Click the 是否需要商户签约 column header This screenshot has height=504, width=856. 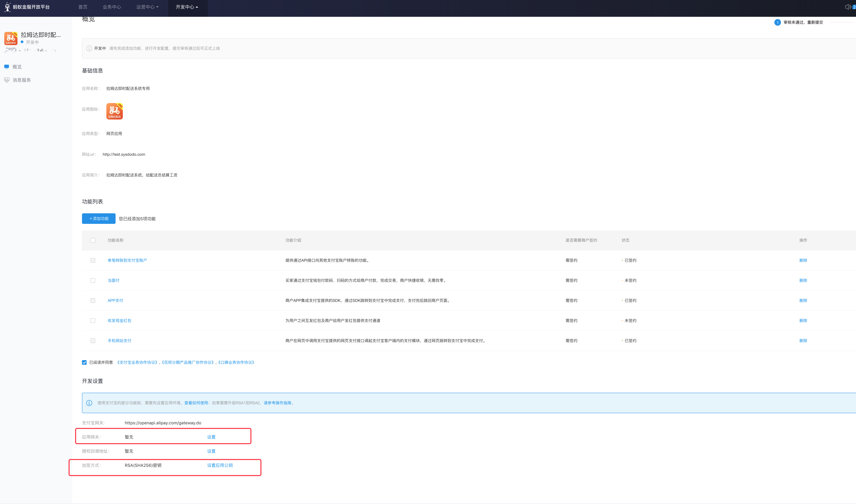(x=581, y=240)
